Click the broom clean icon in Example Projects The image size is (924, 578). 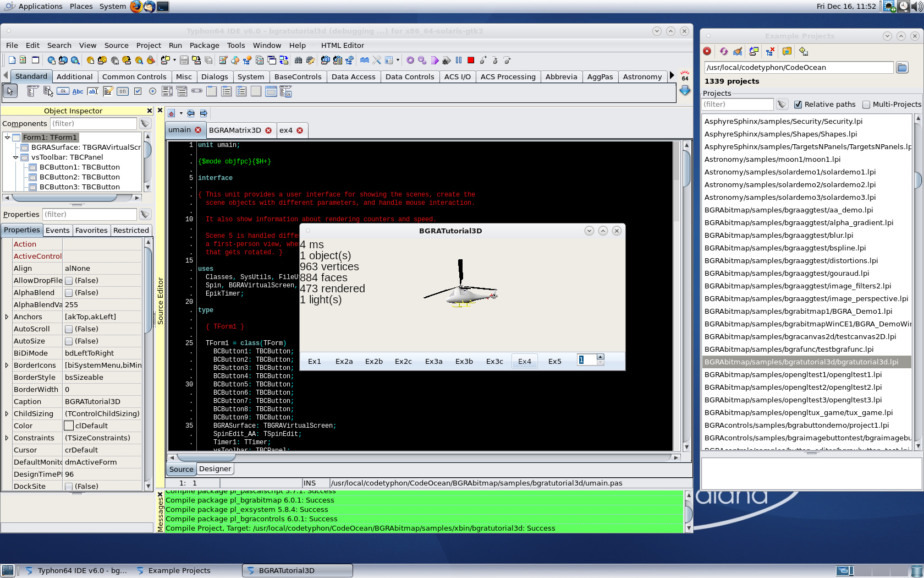[738, 51]
